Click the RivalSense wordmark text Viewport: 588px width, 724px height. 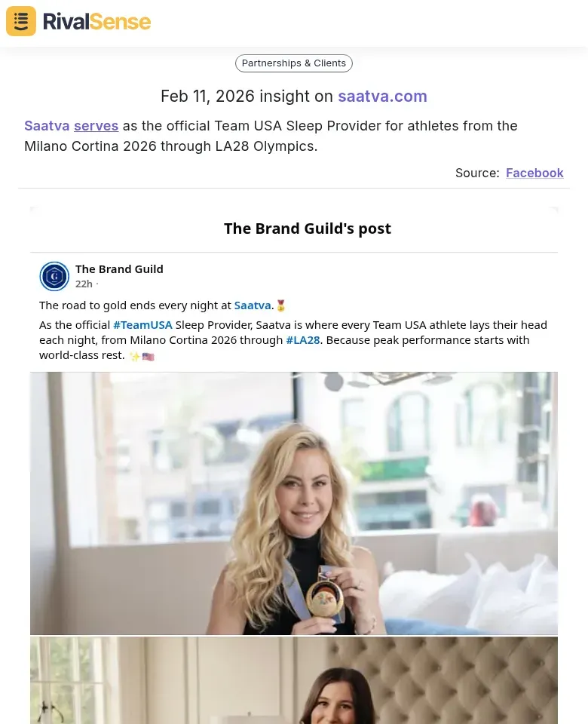point(97,22)
